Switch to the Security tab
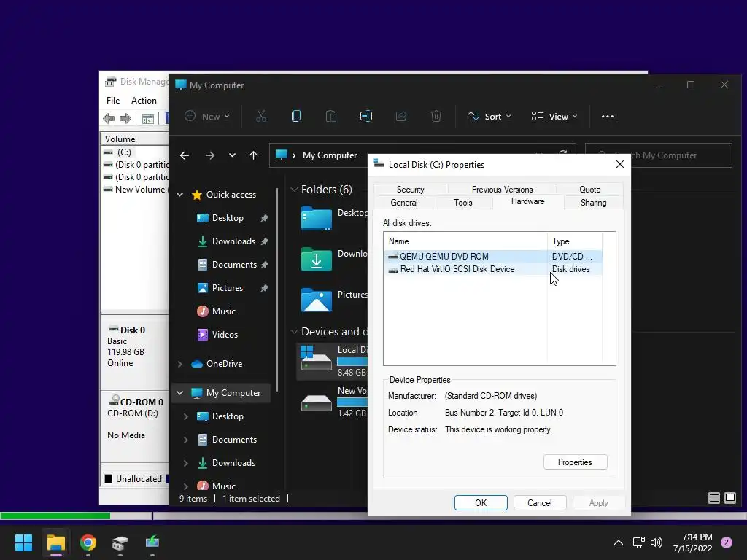747x560 pixels. pos(410,190)
